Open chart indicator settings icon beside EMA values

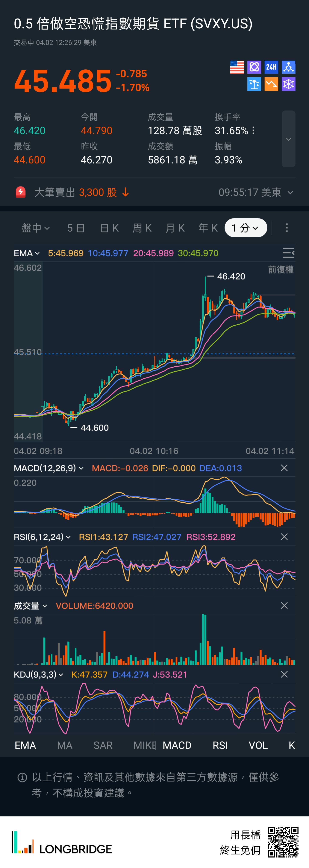pos(288,253)
